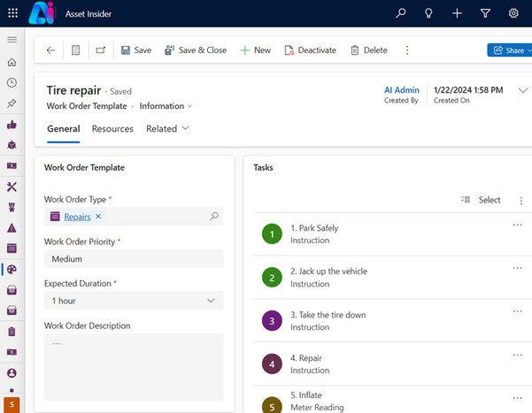532x413 pixels.
Task: Click the plus quick create icon in header
Action: (x=457, y=13)
